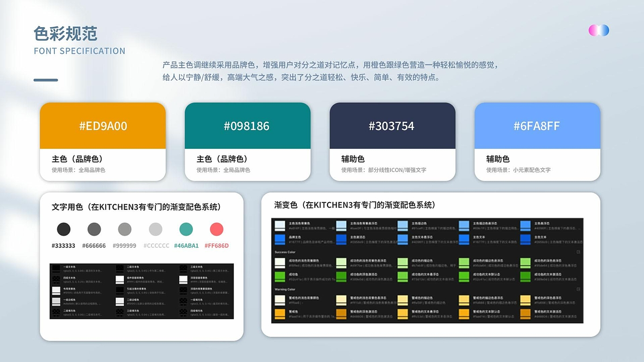Click the description line starting with 给人以宁静
644x362 pixels.
click(x=301, y=77)
